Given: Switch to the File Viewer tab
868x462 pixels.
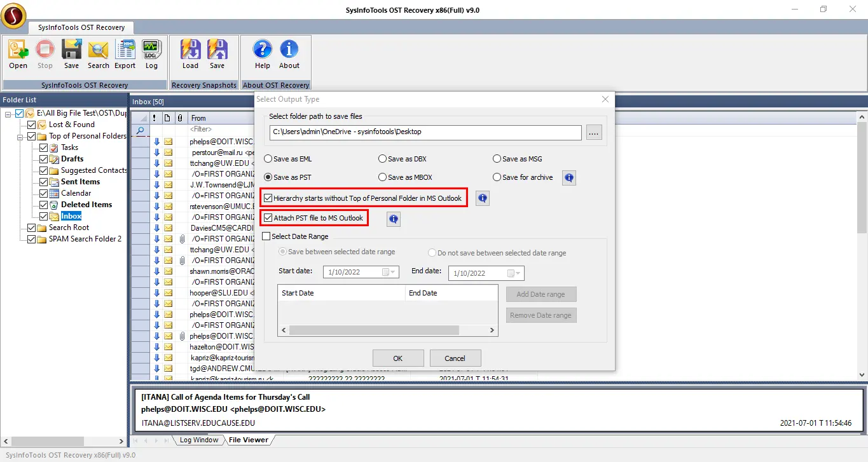Looking at the screenshot, I should (x=249, y=440).
